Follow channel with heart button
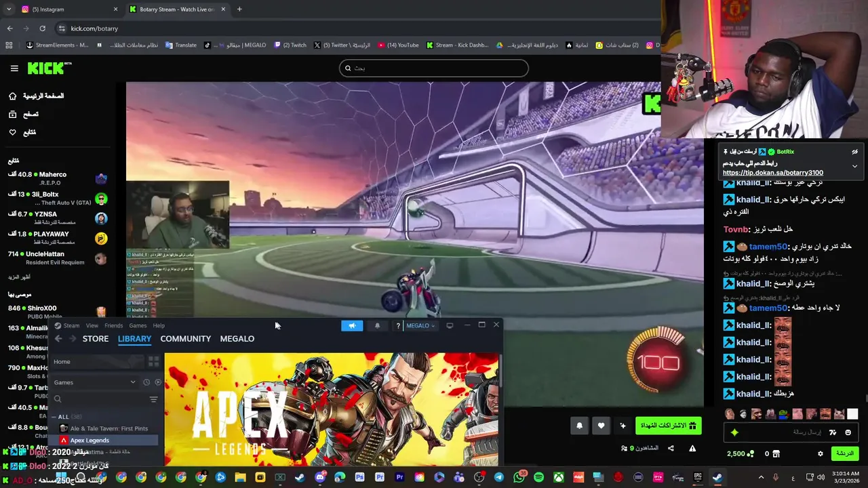Image resolution: width=868 pixels, height=488 pixels. (x=601, y=426)
